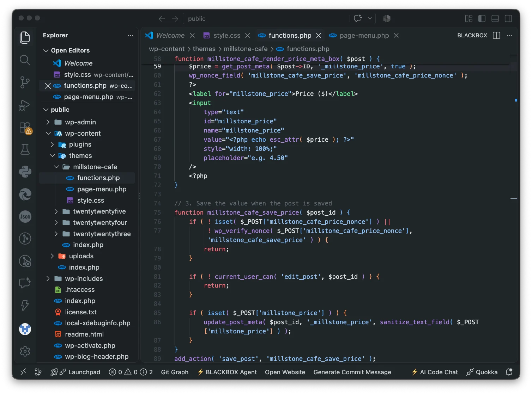Collapse the Open Editors section
This screenshot has height=394, width=532.
pos(46,50)
